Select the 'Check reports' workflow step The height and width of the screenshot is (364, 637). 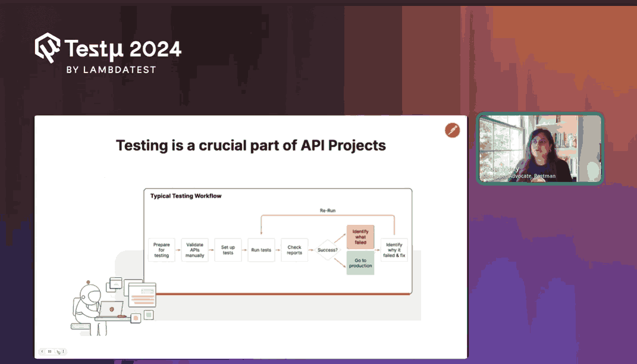pos(294,250)
